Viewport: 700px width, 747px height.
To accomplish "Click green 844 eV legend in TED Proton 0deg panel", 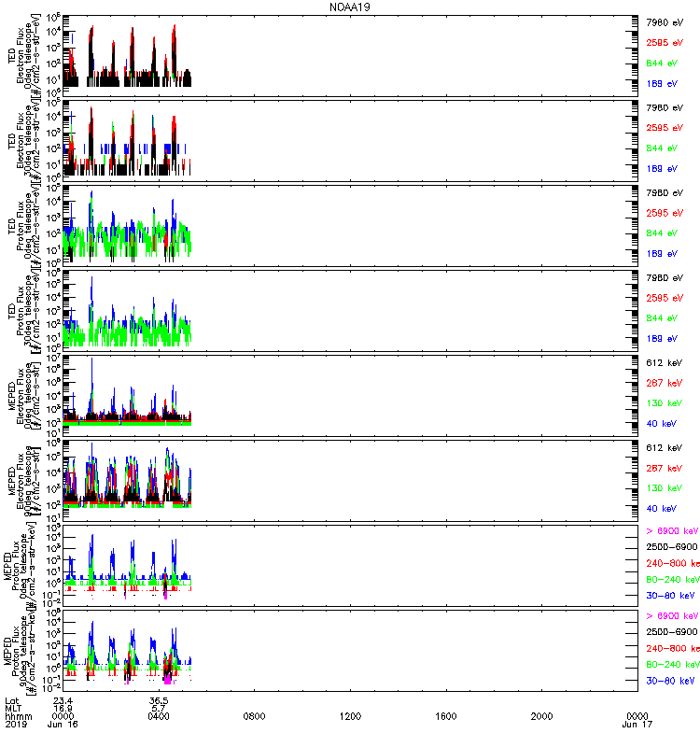I will [x=662, y=233].
